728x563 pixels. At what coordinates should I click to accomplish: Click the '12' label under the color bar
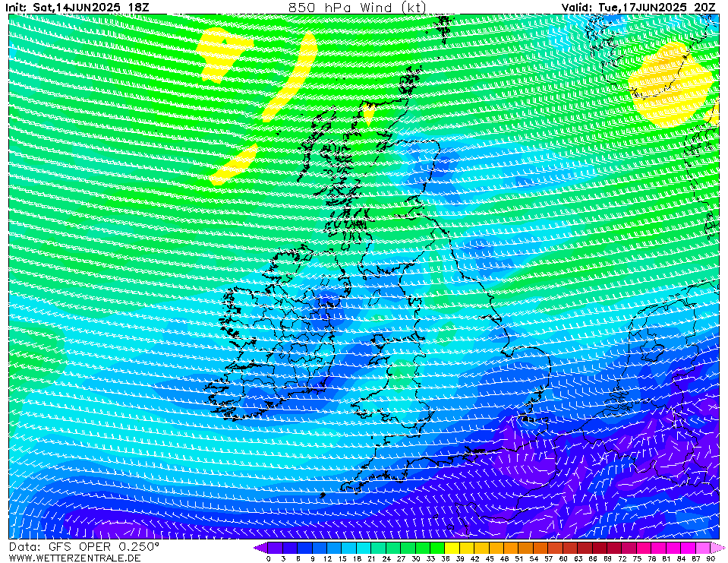pyautogui.click(x=327, y=558)
